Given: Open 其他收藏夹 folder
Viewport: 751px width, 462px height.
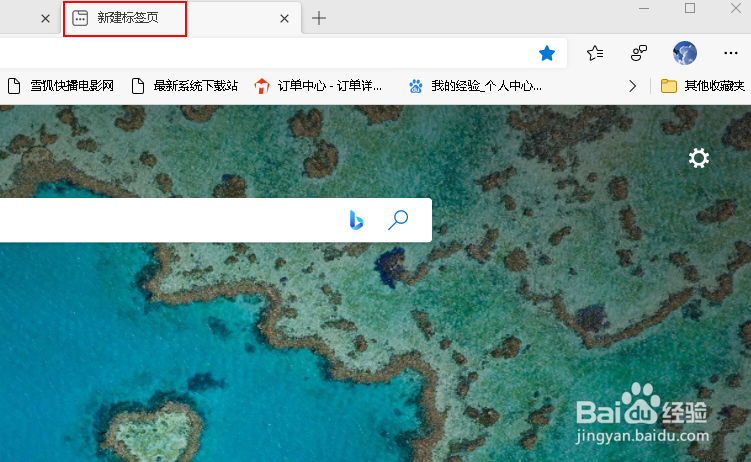Looking at the screenshot, I should pos(703,86).
